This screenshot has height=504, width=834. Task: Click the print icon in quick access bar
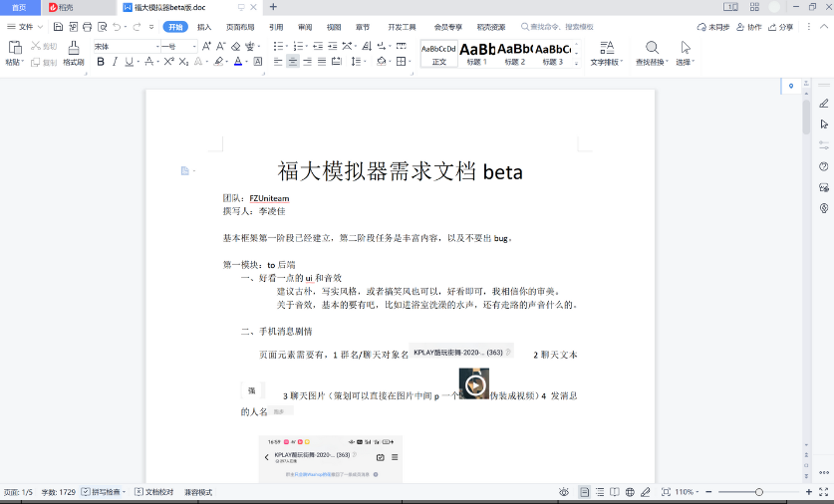[88, 27]
